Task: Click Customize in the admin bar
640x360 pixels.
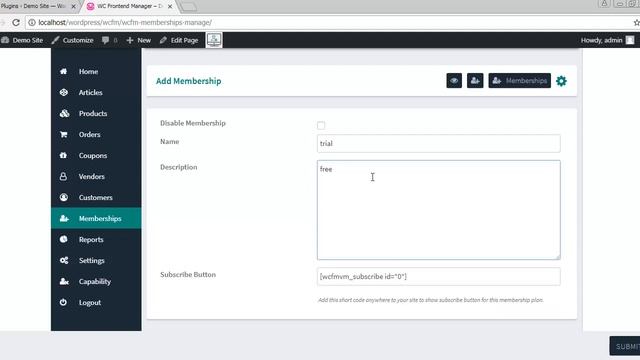Action: click(73, 40)
